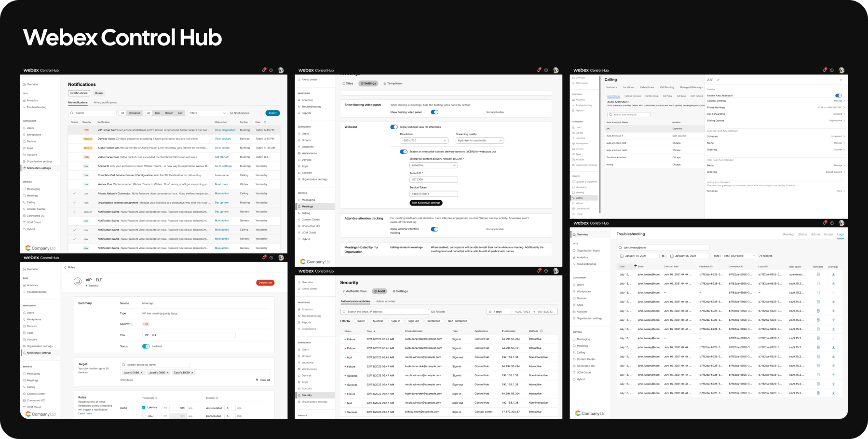Image resolution: width=868 pixels, height=439 pixels.
Task: Open the bell alerts icon in Notifications window header
Action: [264, 70]
